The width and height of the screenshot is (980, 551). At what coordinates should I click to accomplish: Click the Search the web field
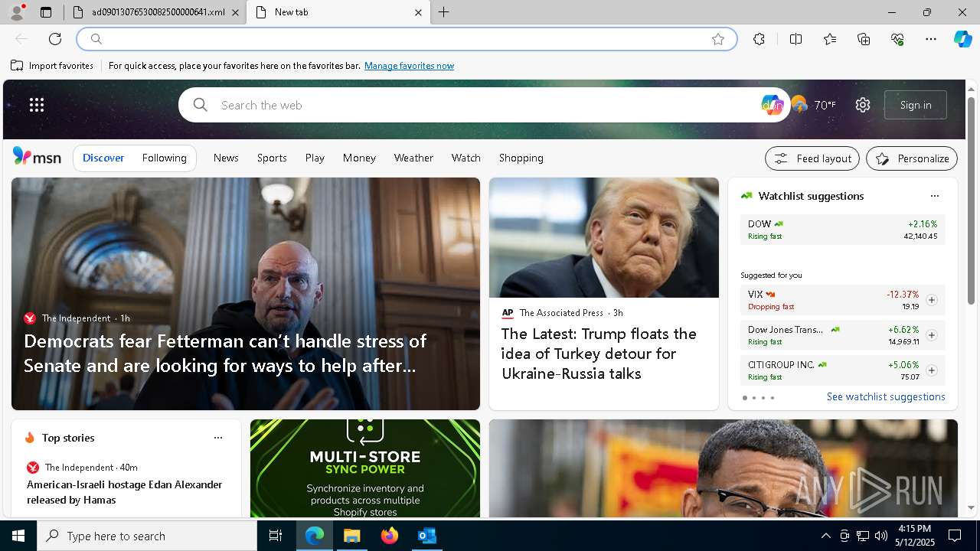click(x=486, y=105)
